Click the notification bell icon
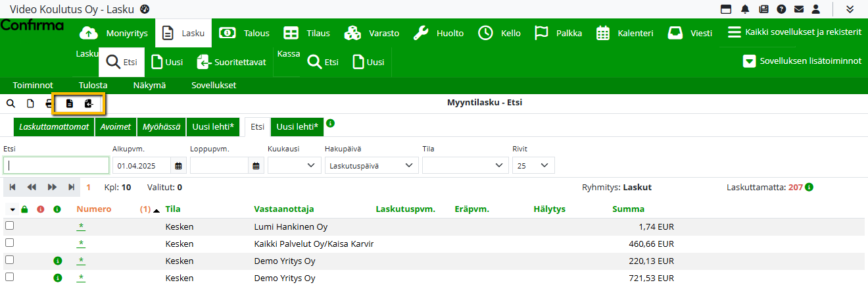Image resolution: width=868 pixels, height=287 pixels. tap(745, 9)
